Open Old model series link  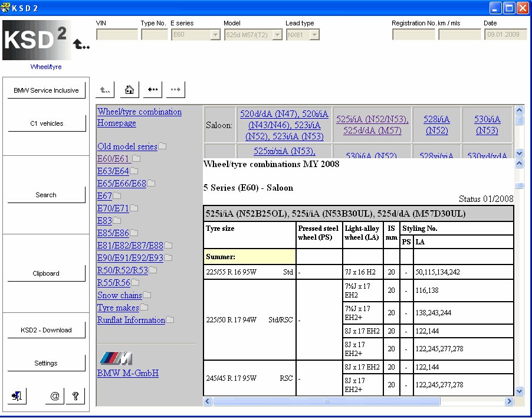pos(127,146)
